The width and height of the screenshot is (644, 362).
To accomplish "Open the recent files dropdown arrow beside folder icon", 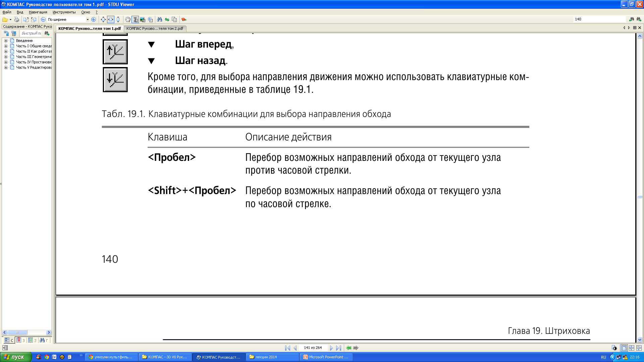I will (x=10, y=19).
